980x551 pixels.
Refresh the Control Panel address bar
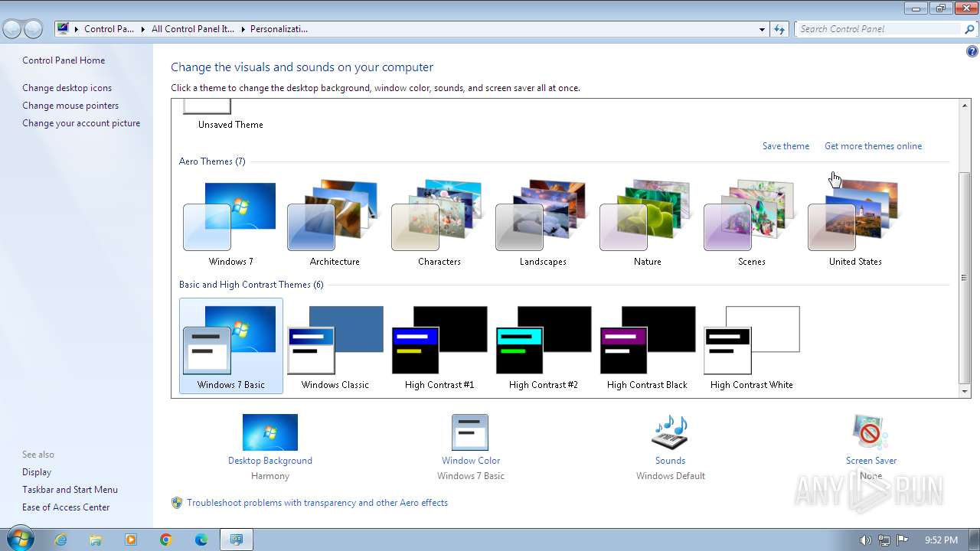tap(779, 29)
